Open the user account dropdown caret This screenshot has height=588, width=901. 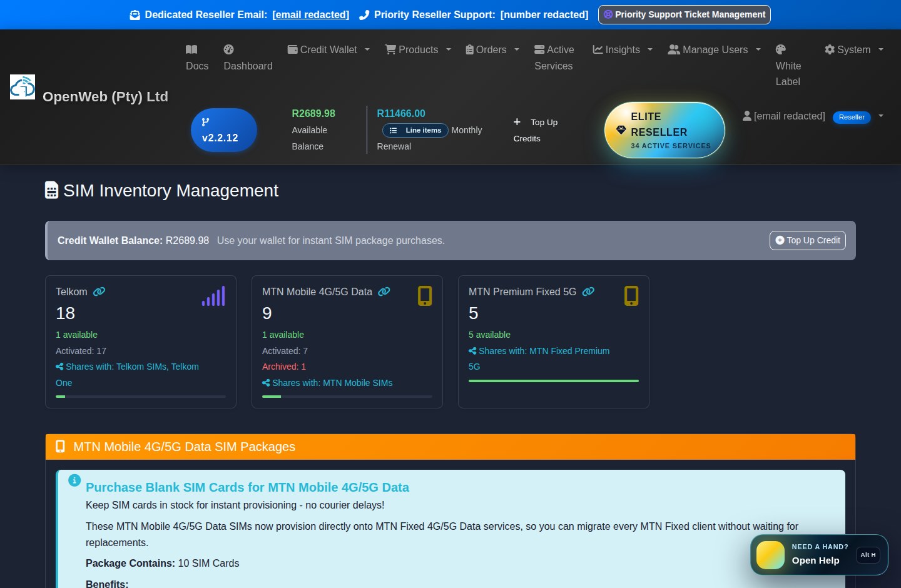click(881, 116)
